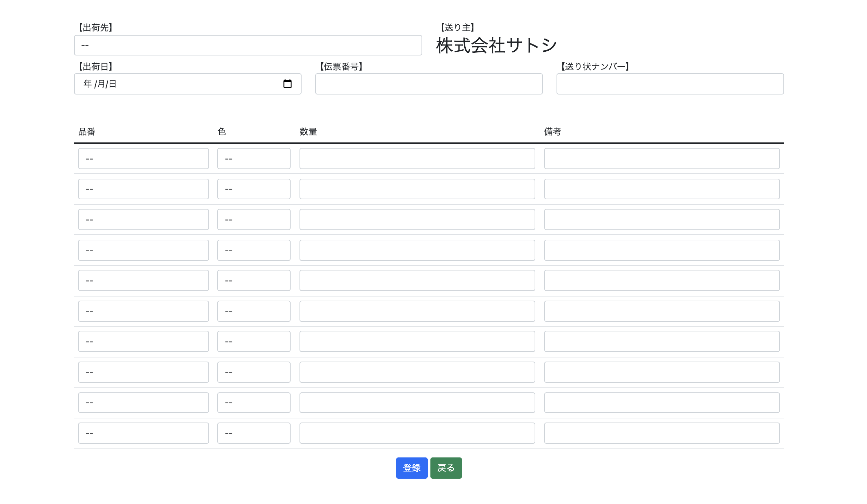Open the 色 dropdown in row 8
The height and width of the screenshot is (504, 867).
tap(254, 372)
